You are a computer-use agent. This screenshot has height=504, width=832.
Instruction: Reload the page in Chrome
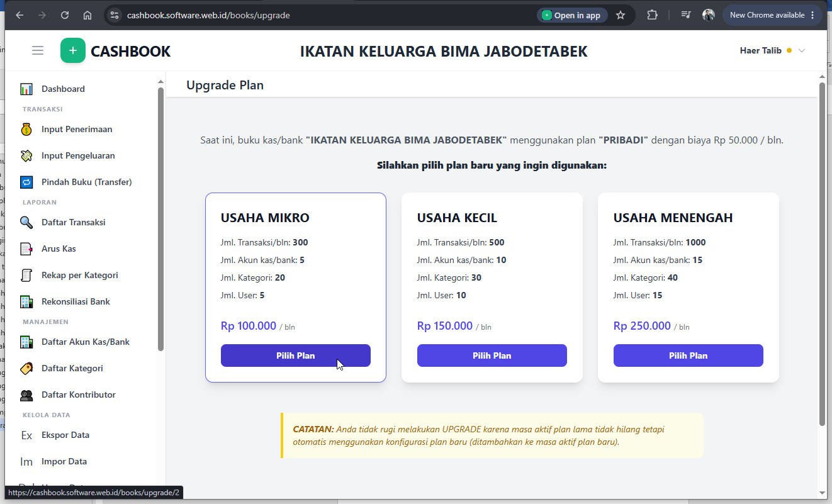coord(65,15)
